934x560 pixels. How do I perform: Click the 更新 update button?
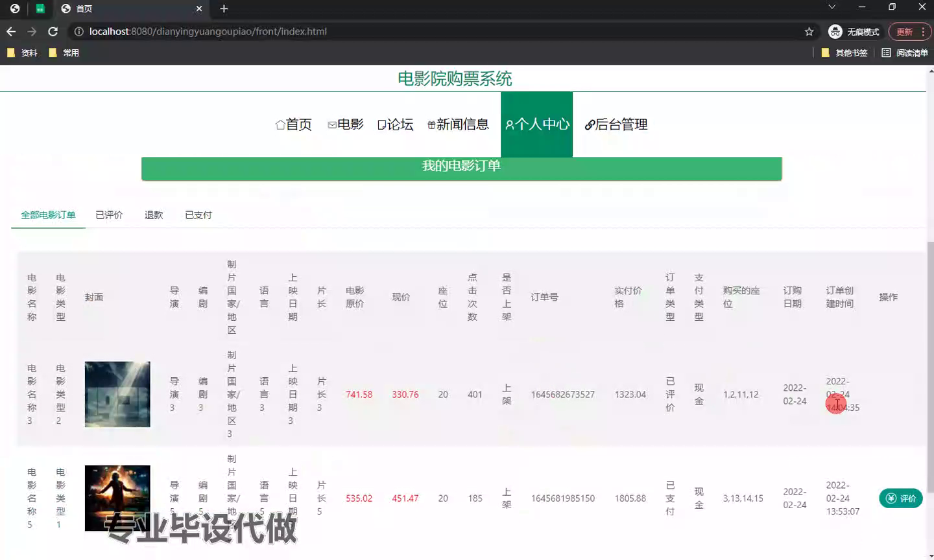coord(905,31)
